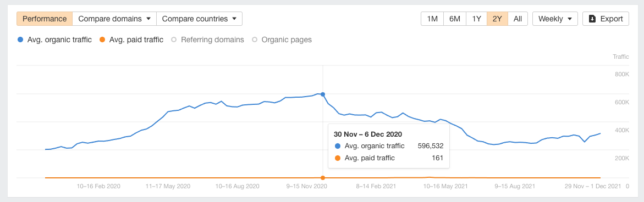Click highlighted organic traffic data point
Image resolution: width=644 pixels, height=202 pixels.
323,94
